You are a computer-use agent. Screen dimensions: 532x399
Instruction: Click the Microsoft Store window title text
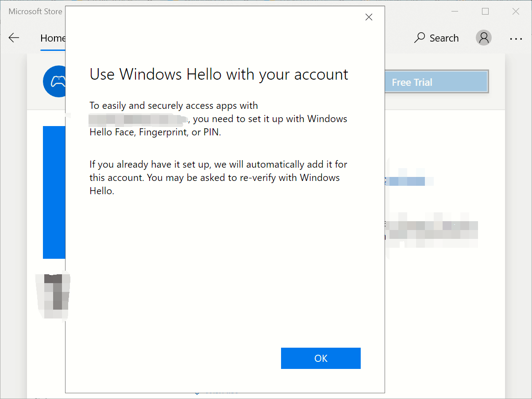[x=35, y=12]
